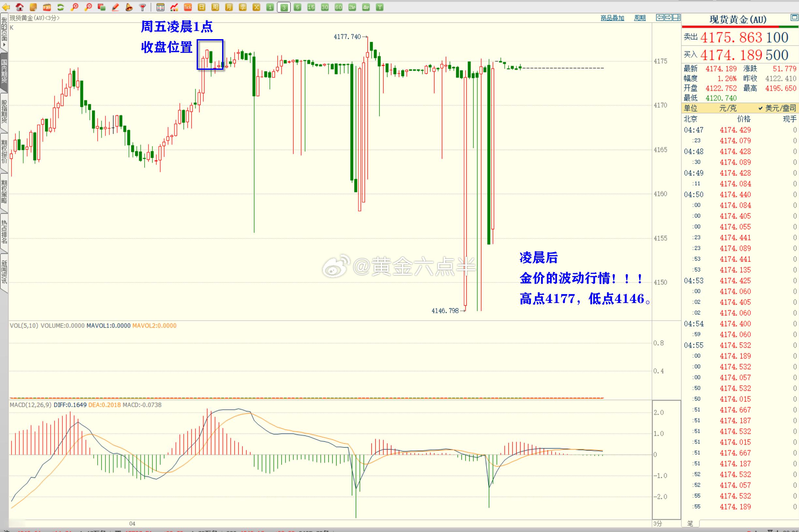
Task: Select 3-minute period
Action: (284, 7)
